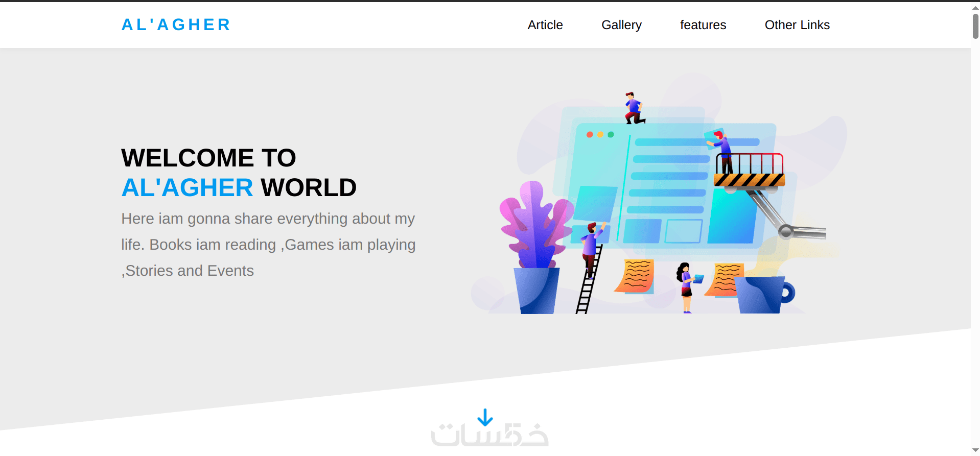Click the scrollbar down arrow
This screenshot has height=456, width=980.
(975, 450)
